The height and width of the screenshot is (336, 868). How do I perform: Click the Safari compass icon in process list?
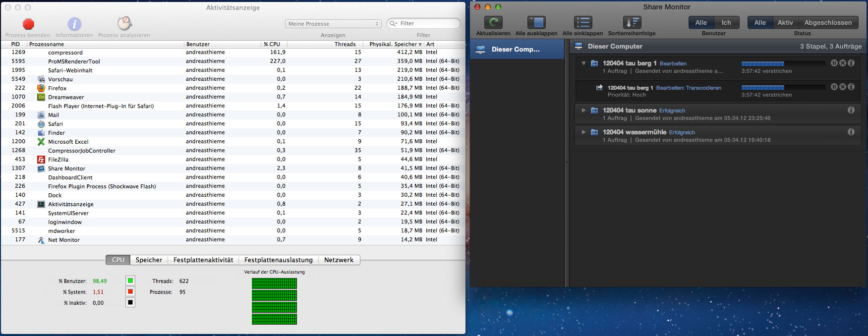point(41,123)
